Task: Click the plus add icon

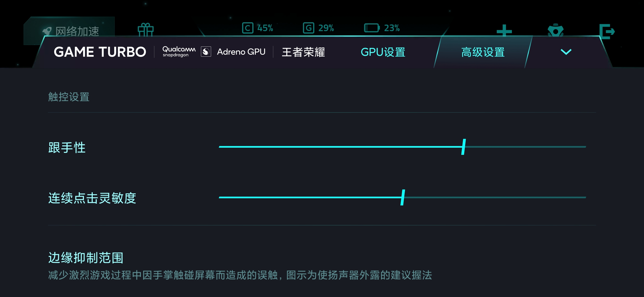Action: coord(504,31)
